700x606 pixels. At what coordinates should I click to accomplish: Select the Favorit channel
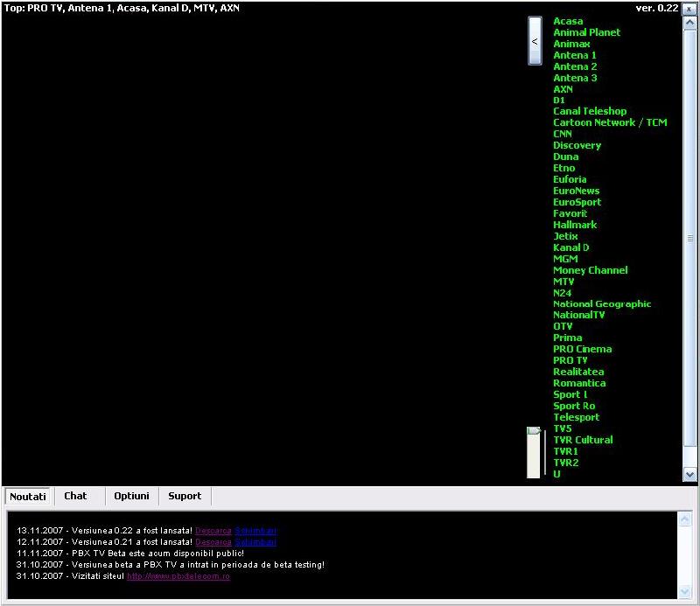coord(570,213)
